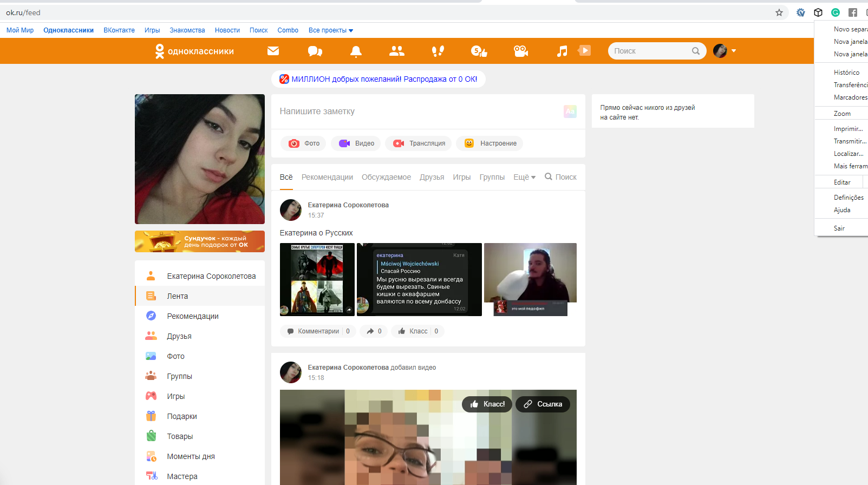Click the colored note background icon

coord(570,112)
